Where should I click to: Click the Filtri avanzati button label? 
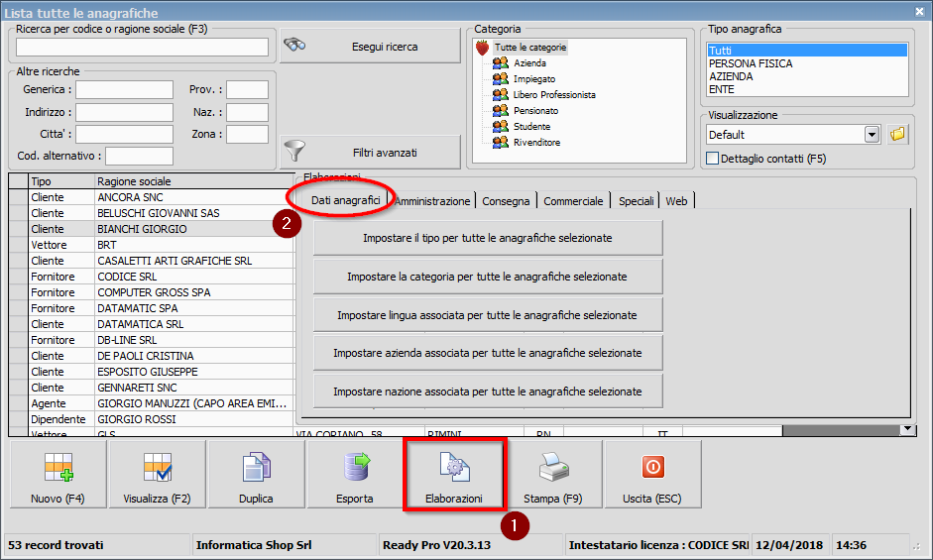click(x=385, y=153)
